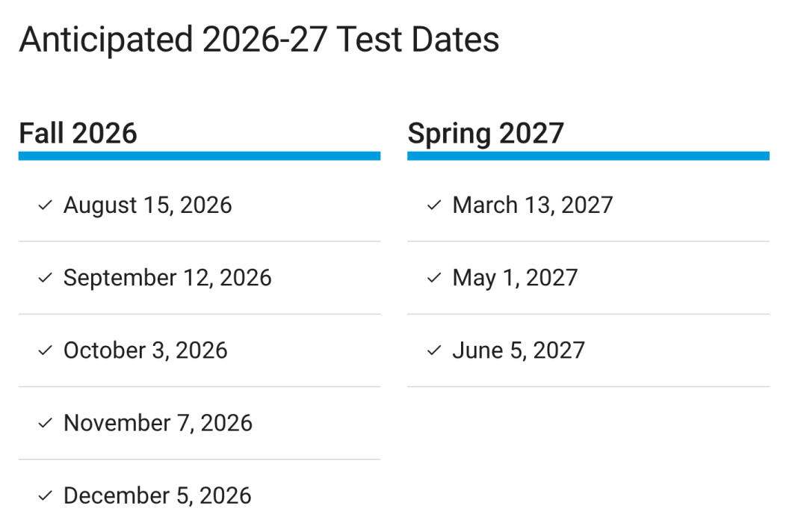Click the checkmark beside October 3, 2026
Viewport: 807px width, 532px height.
45,350
